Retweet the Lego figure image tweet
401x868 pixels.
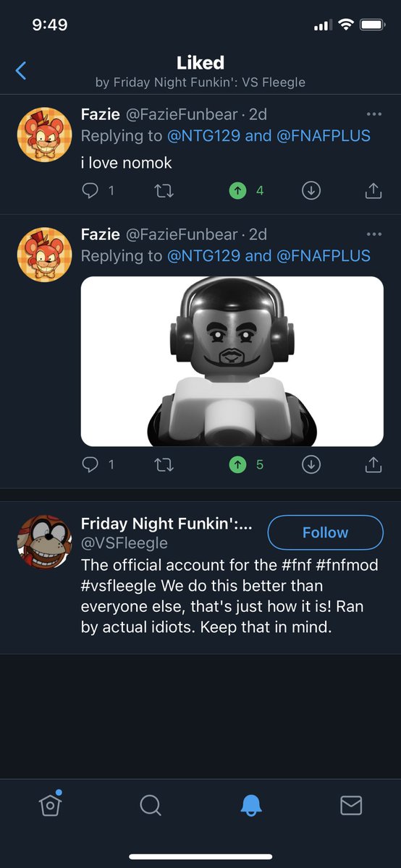165,464
